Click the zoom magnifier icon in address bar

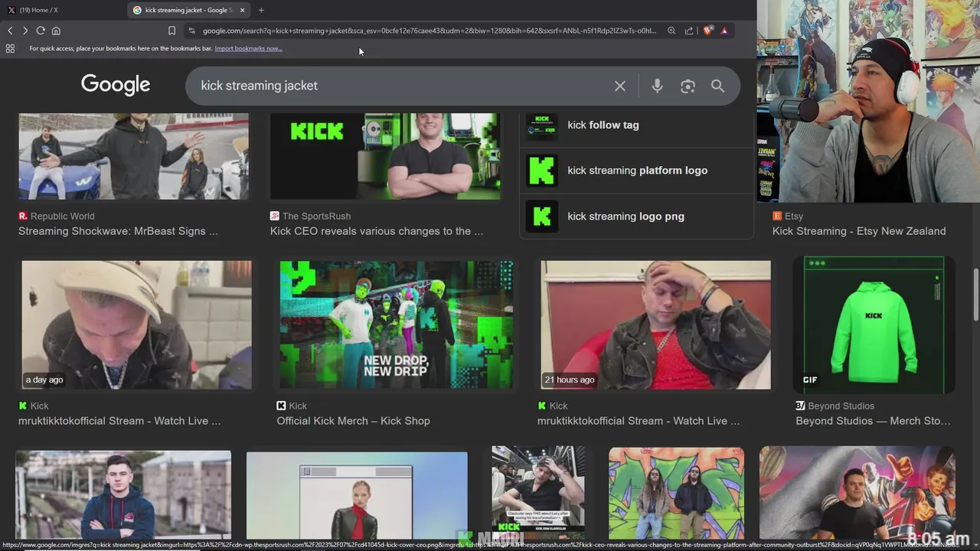pos(671,31)
